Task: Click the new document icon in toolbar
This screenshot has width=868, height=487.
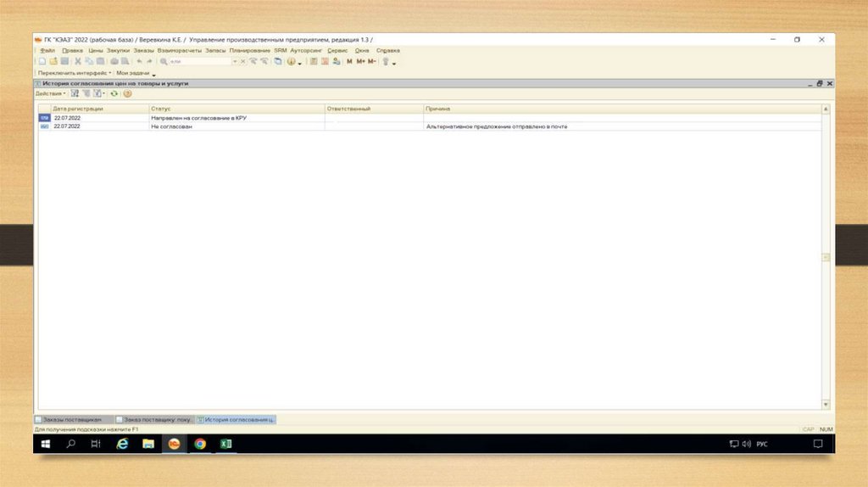Action: pyautogui.click(x=42, y=62)
